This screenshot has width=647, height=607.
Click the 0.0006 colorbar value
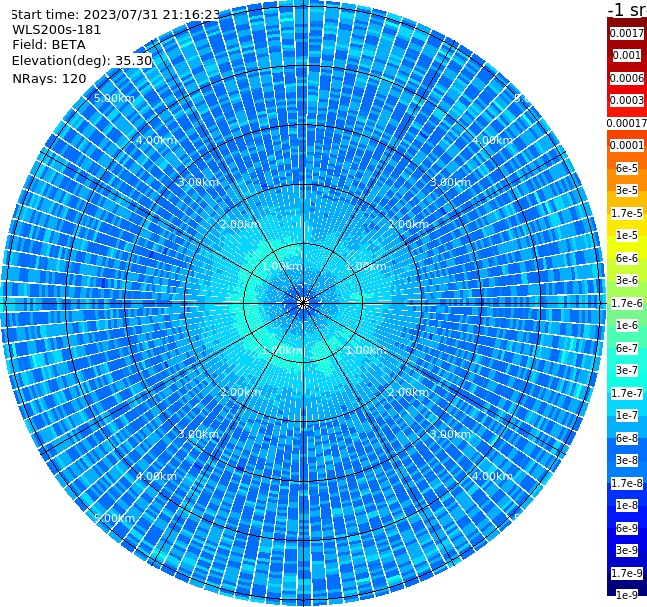[x=627, y=78]
